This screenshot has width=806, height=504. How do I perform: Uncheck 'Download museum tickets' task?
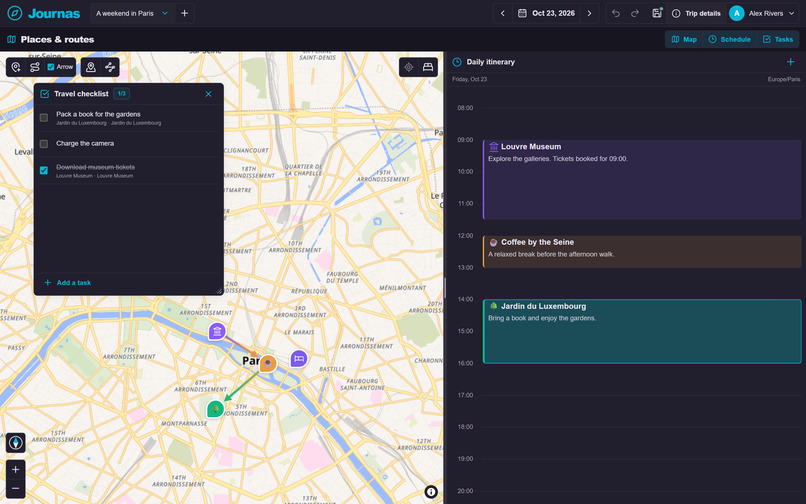tap(44, 170)
